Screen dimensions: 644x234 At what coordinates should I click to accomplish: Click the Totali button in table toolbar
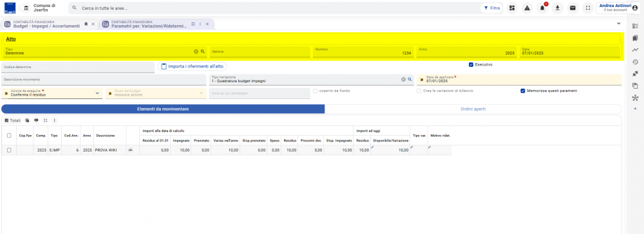pyautogui.click(x=13, y=120)
